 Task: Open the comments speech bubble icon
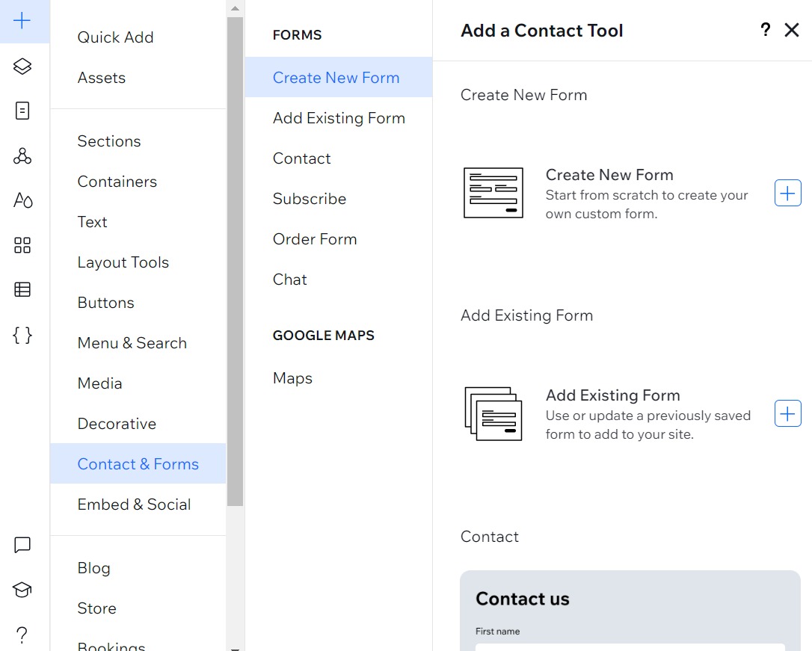pos(22,545)
